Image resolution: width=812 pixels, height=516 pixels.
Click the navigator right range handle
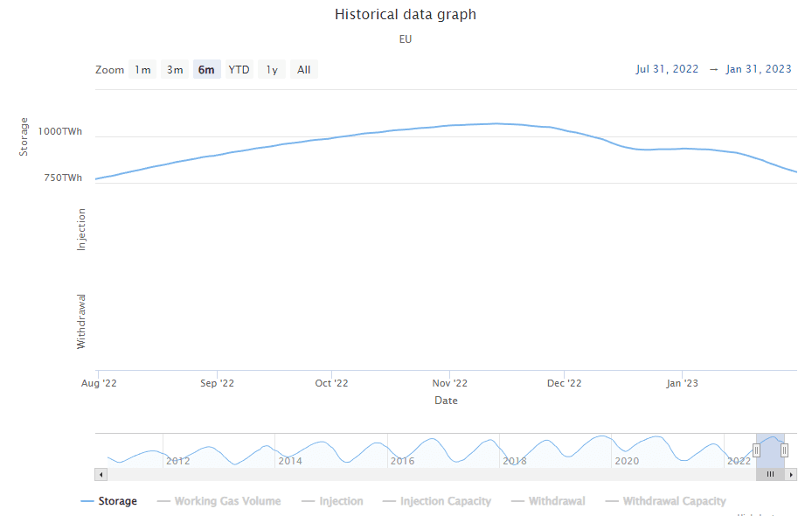click(x=784, y=450)
